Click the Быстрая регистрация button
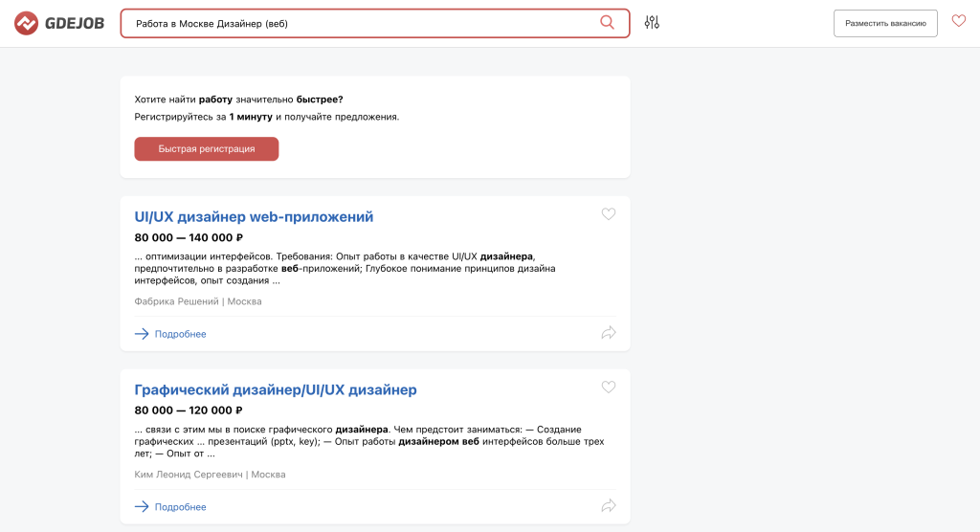Image resolution: width=980 pixels, height=532 pixels. click(207, 148)
